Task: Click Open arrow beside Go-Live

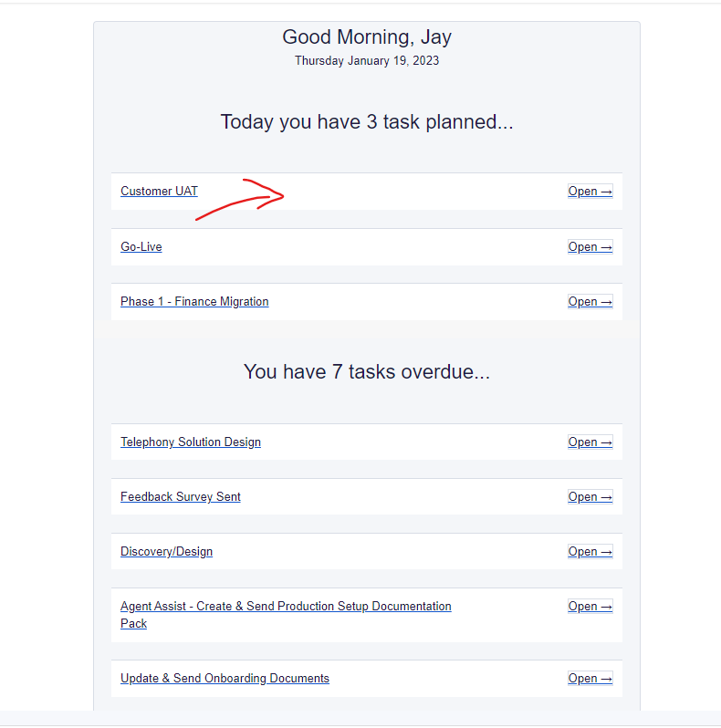Action: click(x=590, y=247)
